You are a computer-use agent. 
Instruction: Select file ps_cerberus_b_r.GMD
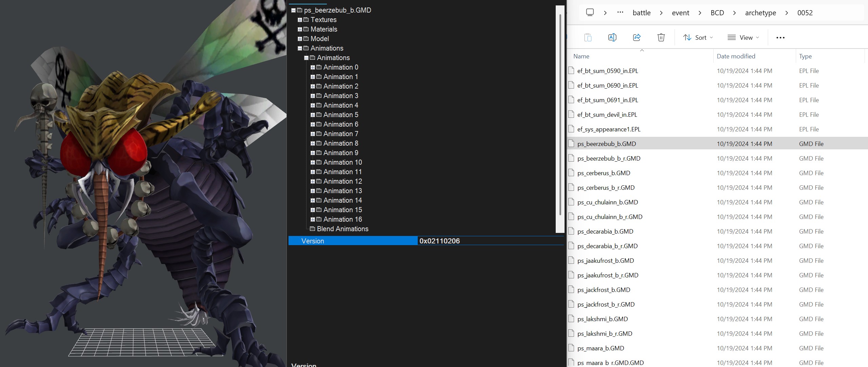[606, 187]
